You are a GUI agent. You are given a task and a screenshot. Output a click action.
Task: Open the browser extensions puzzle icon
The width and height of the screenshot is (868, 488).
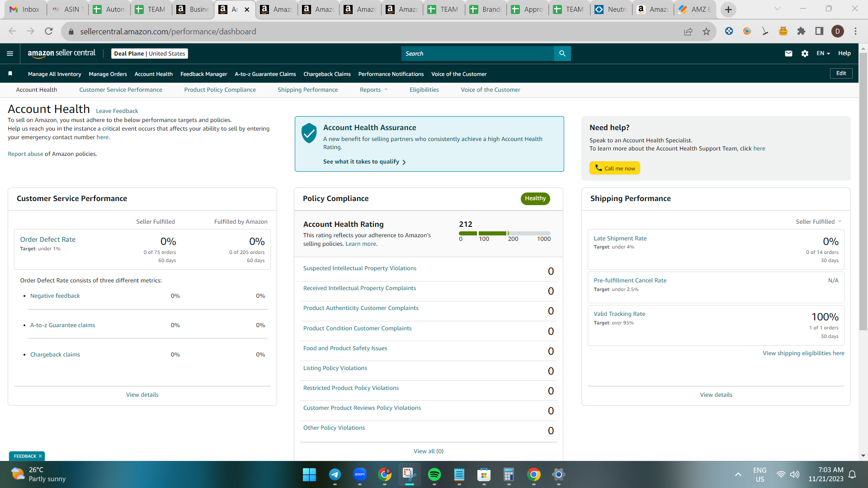[801, 31]
